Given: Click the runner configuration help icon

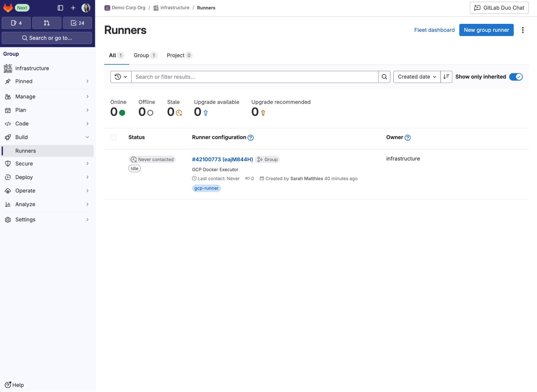Looking at the screenshot, I should pos(251,137).
